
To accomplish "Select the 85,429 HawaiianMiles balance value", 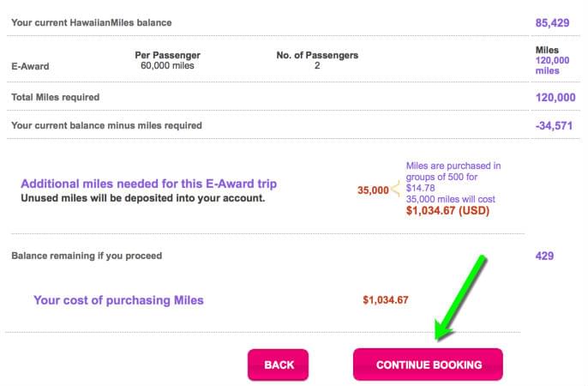I will click(552, 23).
